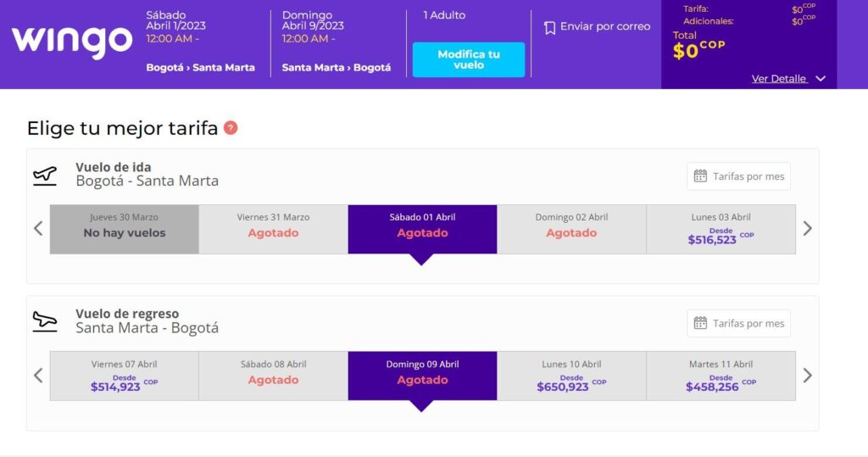The image size is (868, 457).
Task: Click the Wingo logo
Action: click(72, 42)
